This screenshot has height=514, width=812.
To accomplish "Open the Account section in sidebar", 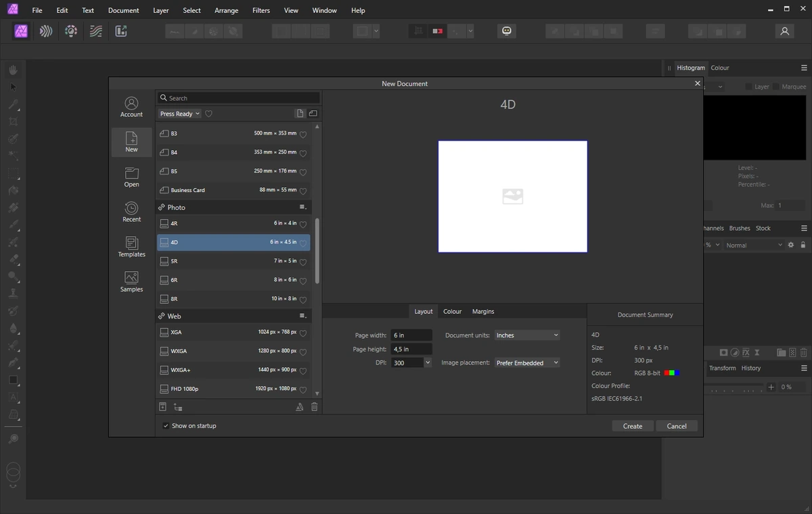I will point(131,107).
